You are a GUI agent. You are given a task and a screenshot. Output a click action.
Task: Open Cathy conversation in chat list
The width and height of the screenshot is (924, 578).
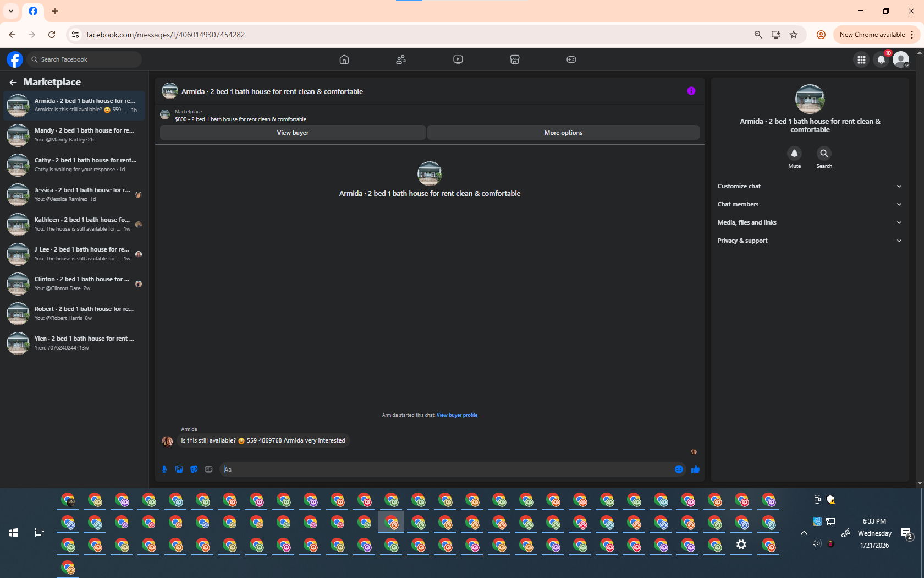74,165
